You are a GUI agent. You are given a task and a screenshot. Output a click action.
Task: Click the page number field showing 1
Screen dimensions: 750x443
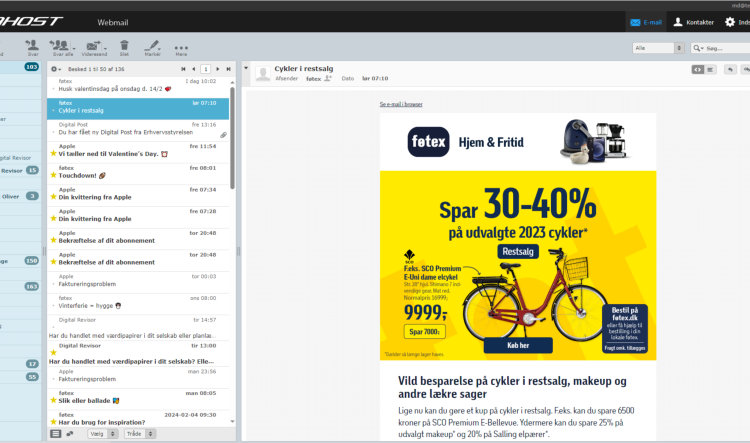pyautogui.click(x=206, y=69)
